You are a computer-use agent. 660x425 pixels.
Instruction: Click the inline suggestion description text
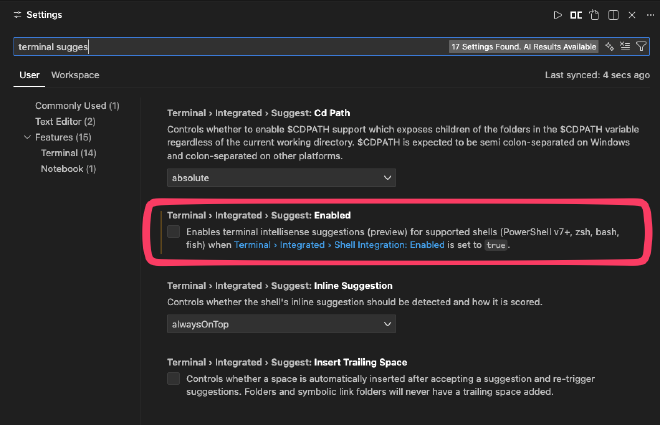(x=354, y=302)
